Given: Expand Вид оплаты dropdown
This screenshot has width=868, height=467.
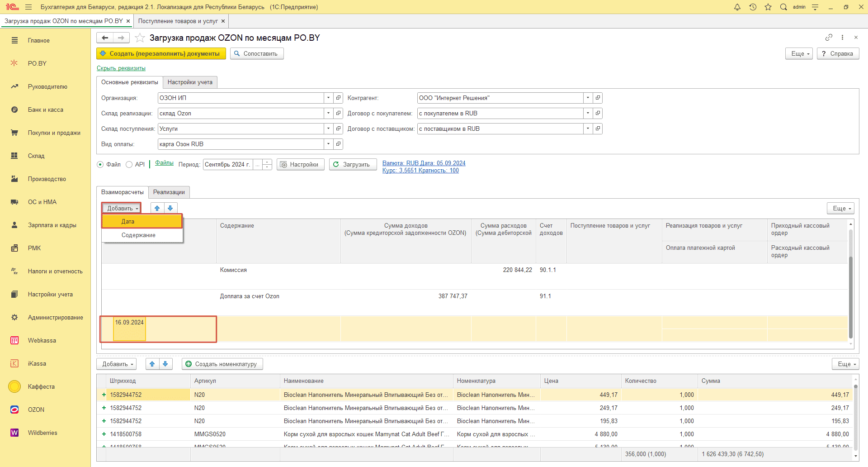Looking at the screenshot, I should coord(329,144).
